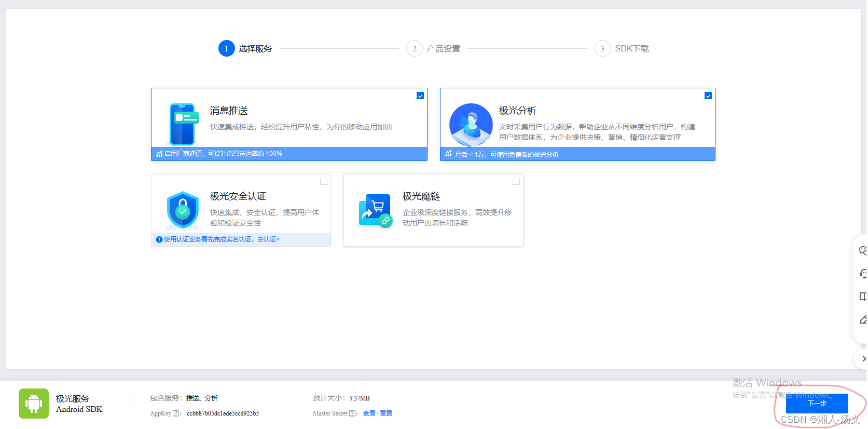Open the headset customer service sidebar icon
Image resolution: width=868 pixels, height=429 pixels.
pyautogui.click(x=863, y=274)
